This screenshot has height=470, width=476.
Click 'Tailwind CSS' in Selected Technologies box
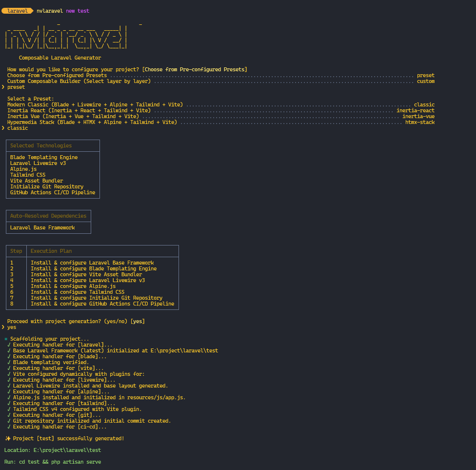28,175
